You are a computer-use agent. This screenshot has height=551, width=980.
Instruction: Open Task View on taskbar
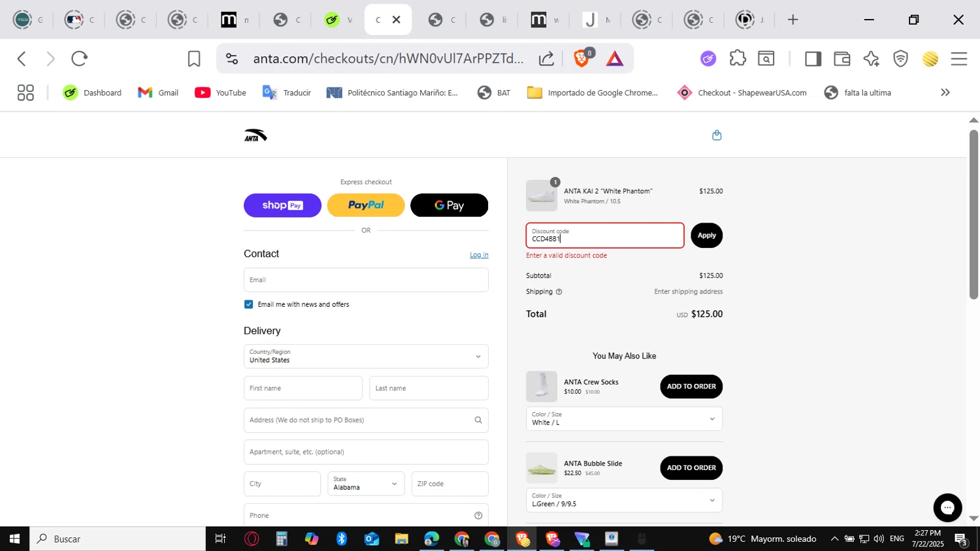click(220, 539)
